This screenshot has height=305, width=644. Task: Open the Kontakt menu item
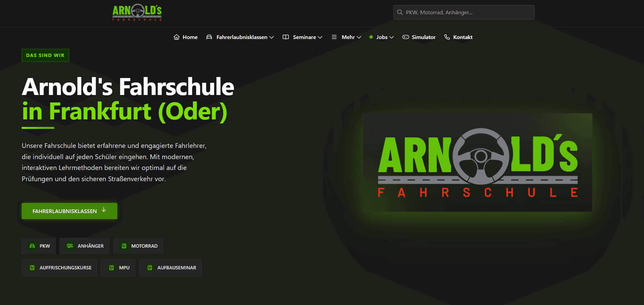(463, 37)
